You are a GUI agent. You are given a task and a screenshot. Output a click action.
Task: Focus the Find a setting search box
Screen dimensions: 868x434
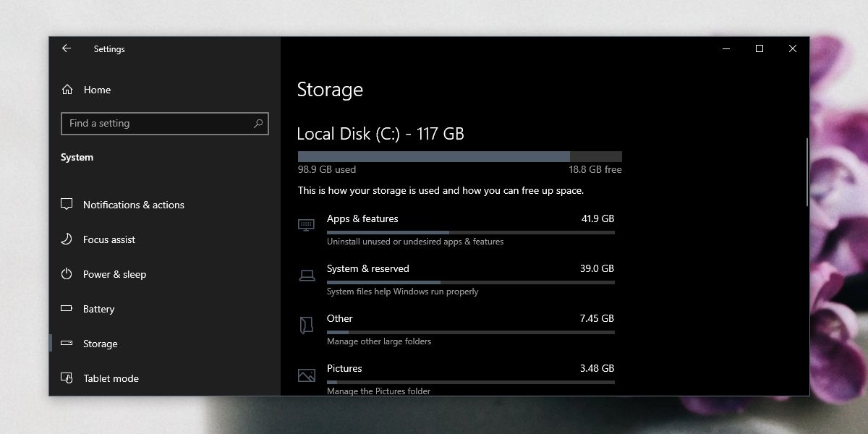point(165,124)
